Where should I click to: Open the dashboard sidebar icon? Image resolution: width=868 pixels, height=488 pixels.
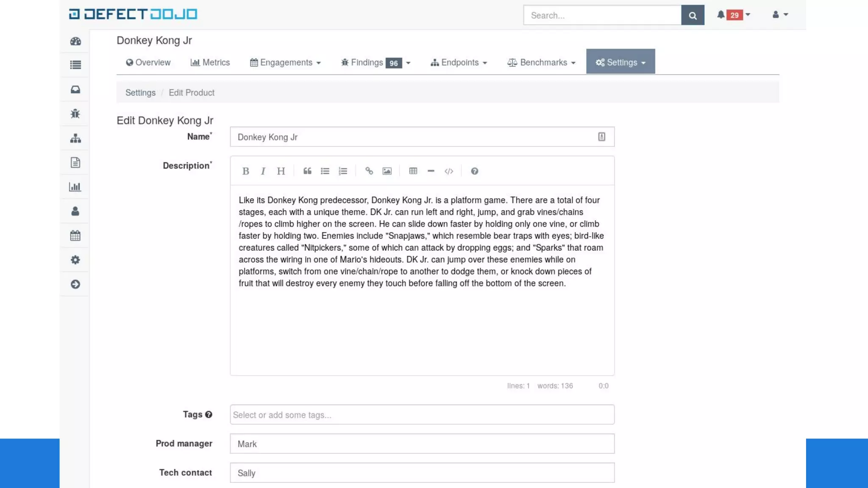pos(75,41)
